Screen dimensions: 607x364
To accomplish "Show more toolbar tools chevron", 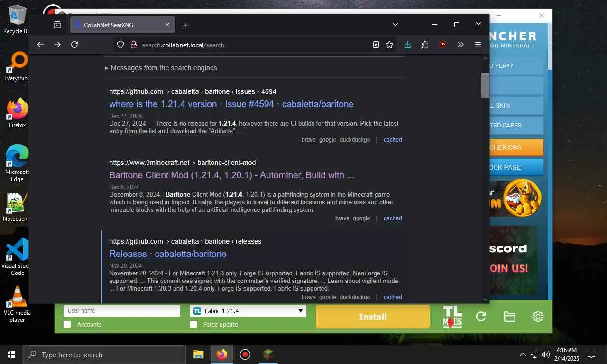I will point(460,45).
